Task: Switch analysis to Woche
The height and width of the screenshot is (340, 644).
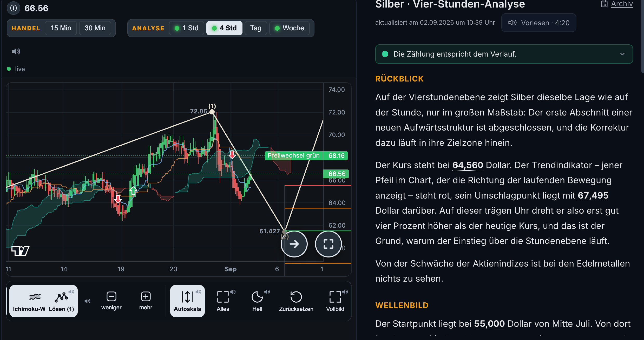Action: 289,28
